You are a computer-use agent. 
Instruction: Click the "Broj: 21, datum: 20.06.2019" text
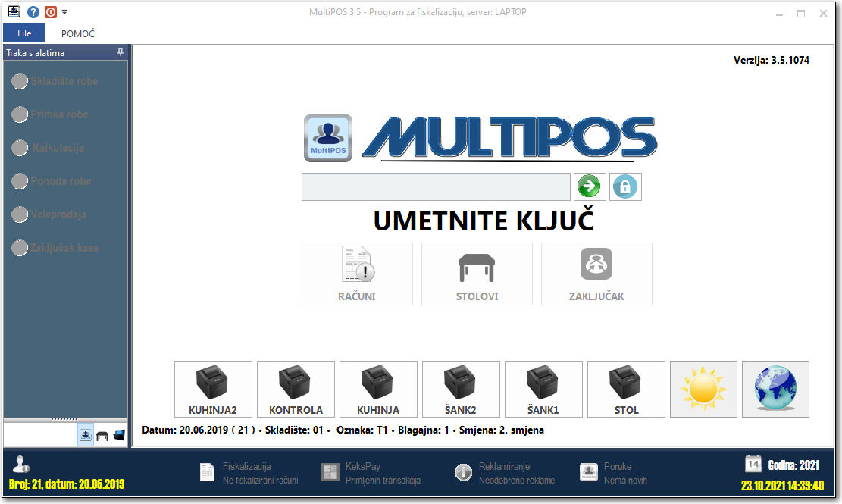pos(67,484)
